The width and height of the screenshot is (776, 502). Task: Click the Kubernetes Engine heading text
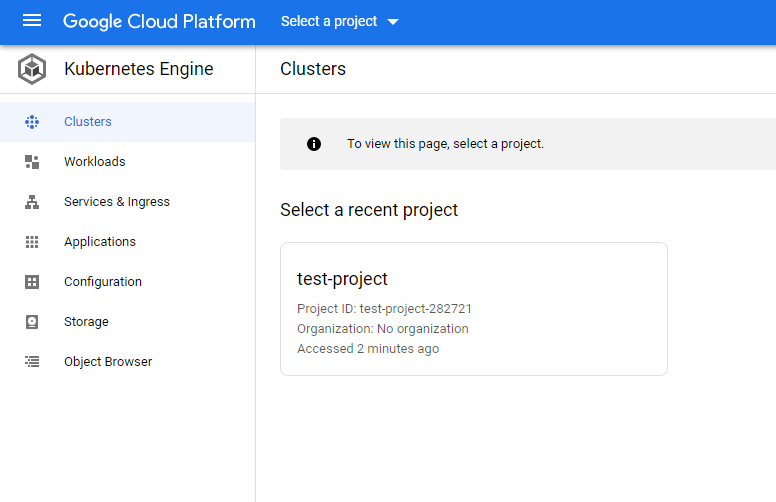[x=139, y=69]
